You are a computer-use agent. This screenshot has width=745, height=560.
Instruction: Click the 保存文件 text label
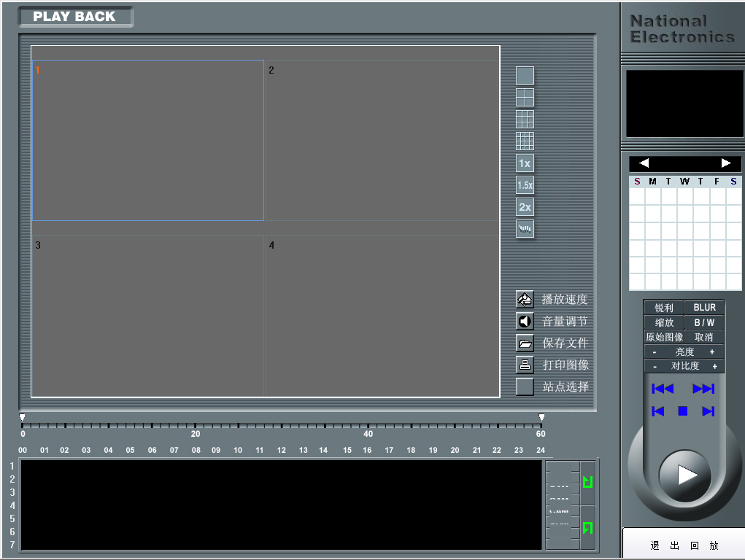565,343
